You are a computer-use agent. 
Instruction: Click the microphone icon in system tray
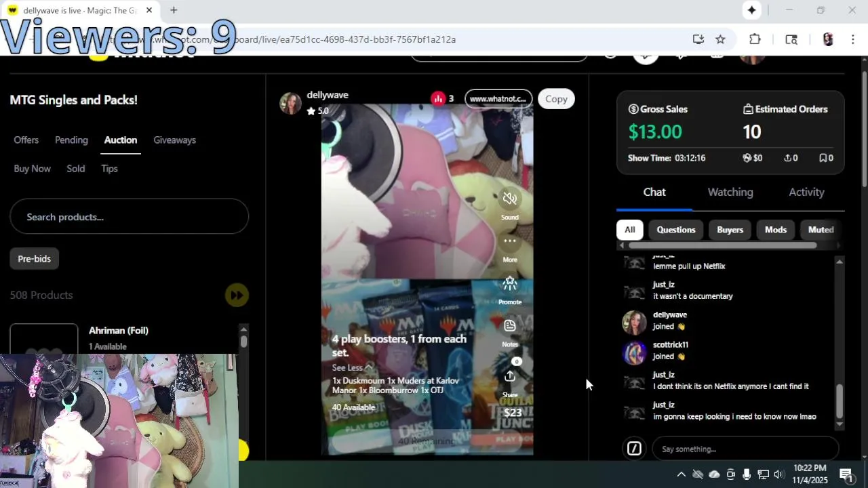click(x=747, y=474)
